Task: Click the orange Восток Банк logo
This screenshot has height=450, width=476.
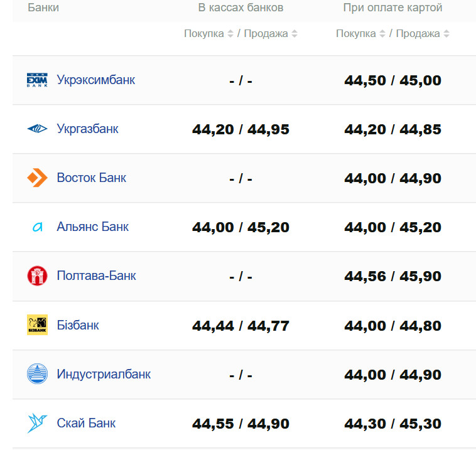Action: (37, 178)
